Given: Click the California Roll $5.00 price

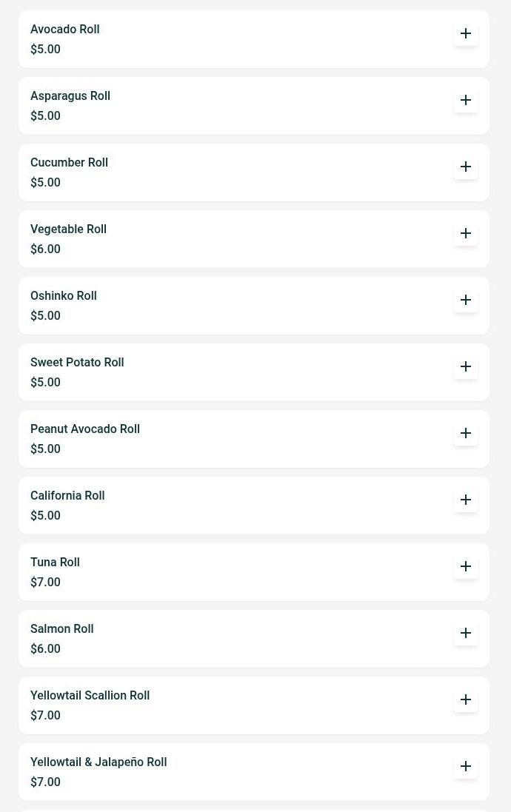Looking at the screenshot, I should point(45,515).
